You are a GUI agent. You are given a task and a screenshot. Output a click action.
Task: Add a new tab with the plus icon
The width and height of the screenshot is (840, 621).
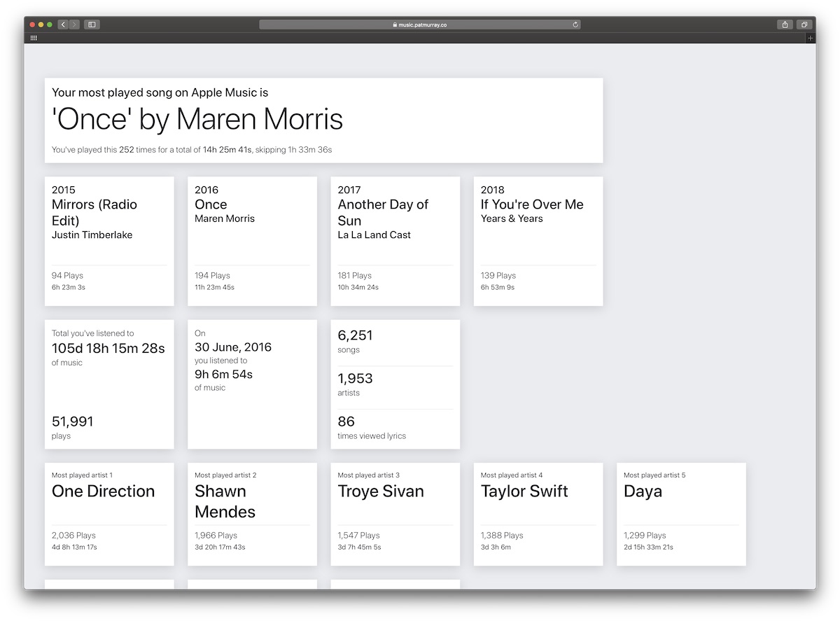(811, 38)
